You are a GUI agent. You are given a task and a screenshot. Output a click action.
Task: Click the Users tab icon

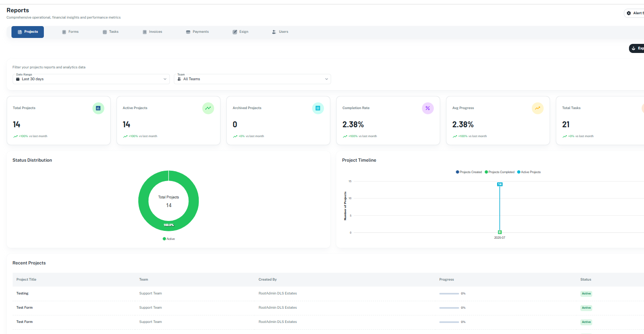[x=274, y=32]
